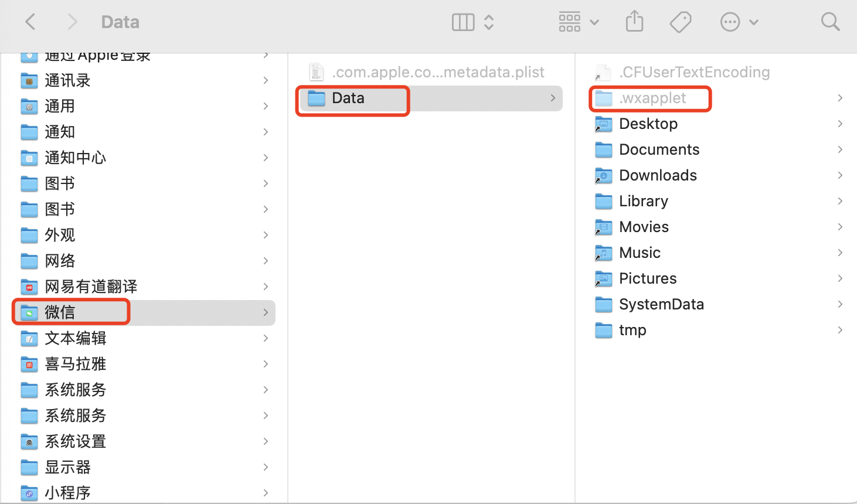Select the Downloads alias folder icon
Screen dimensions: 857x504
click(x=604, y=175)
